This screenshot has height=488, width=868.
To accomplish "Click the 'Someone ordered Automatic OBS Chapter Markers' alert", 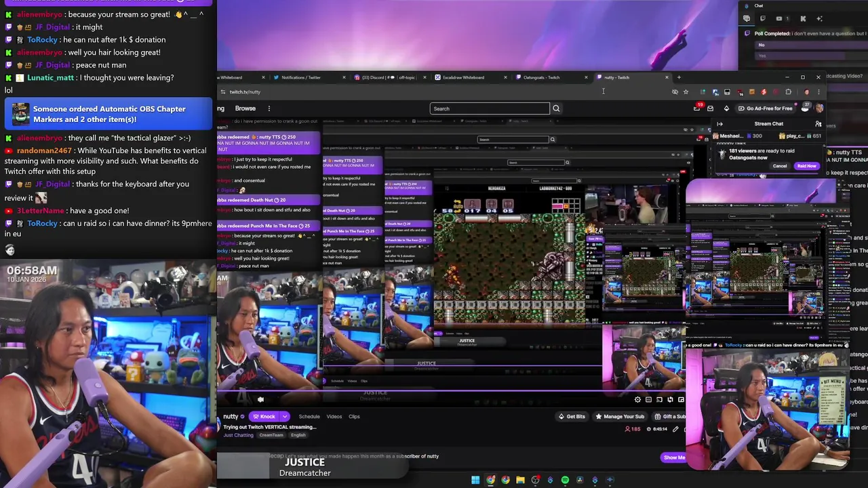I will click(x=108, y=114).
